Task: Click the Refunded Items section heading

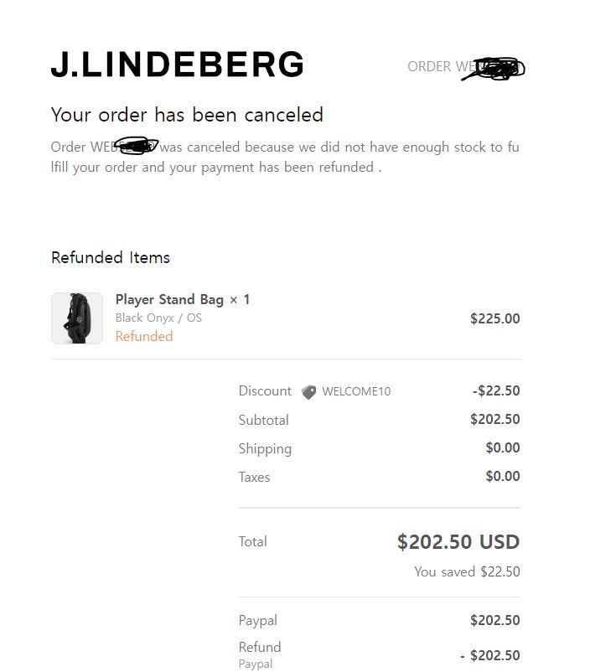Action: [111, 258]
